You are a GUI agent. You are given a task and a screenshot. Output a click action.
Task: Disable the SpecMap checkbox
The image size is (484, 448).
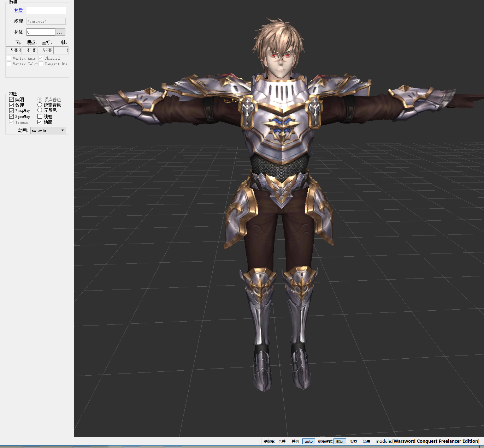pos(11,117)
